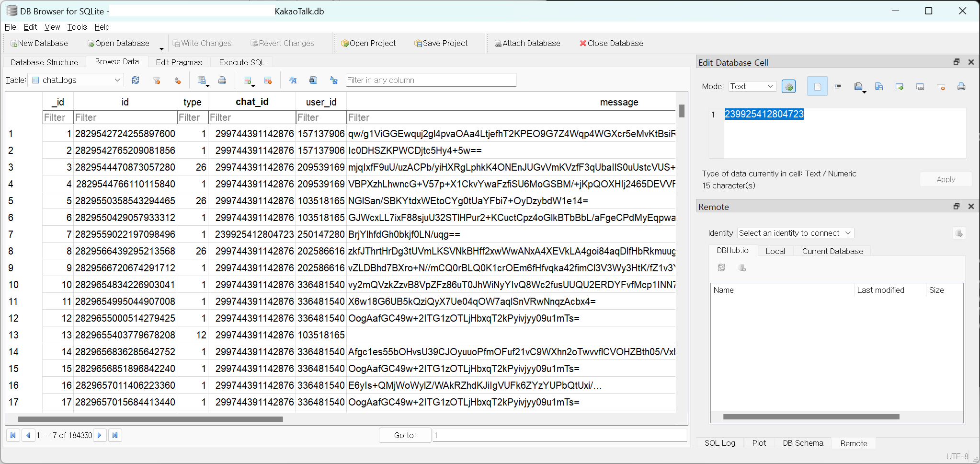Open the View menu
Viewport: 980px width, 464px height.
coord(52,27)
